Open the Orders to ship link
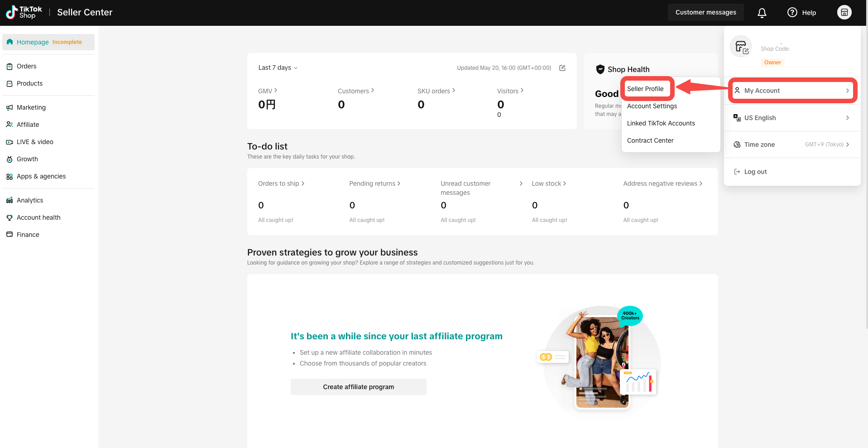868x448 pixels. 281,183
